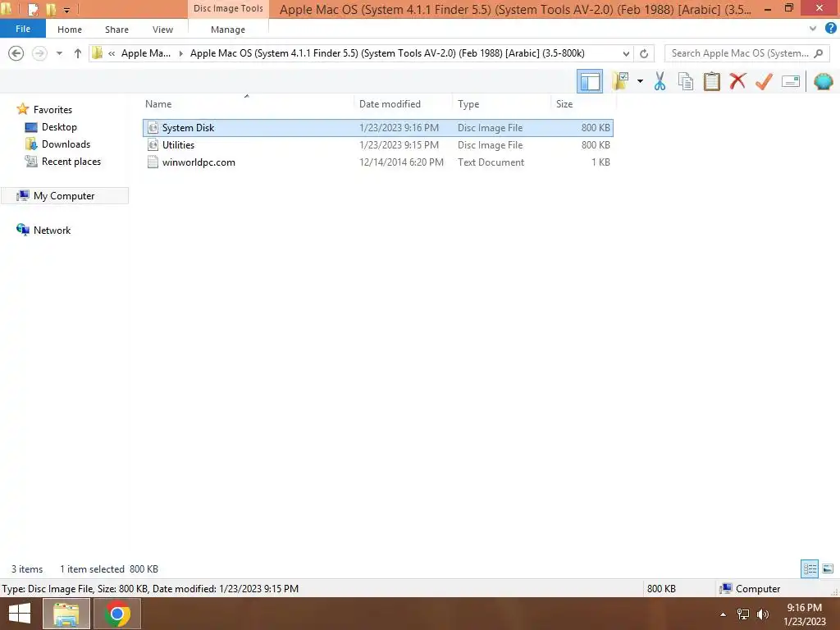Screen dimensions: 840x630
Task: Click the Paste clipboard icon
Action: [x=711, y=81]
